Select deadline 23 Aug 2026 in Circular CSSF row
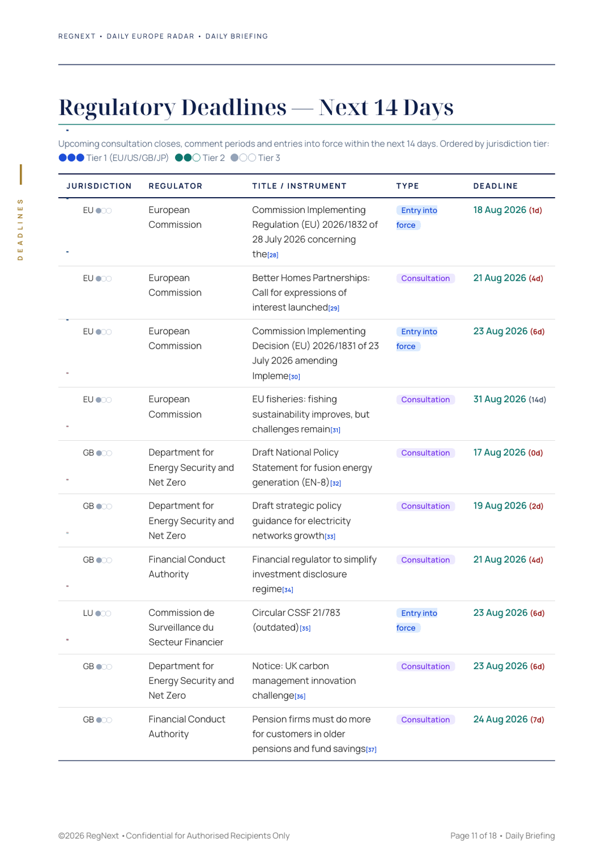614x868 pixels. click(509, 613)
